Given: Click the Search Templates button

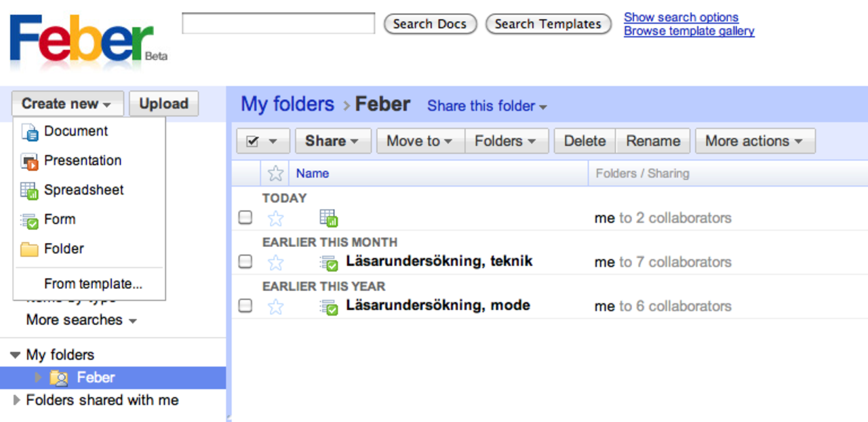Looking at the screenshot, I should point(548,24).
